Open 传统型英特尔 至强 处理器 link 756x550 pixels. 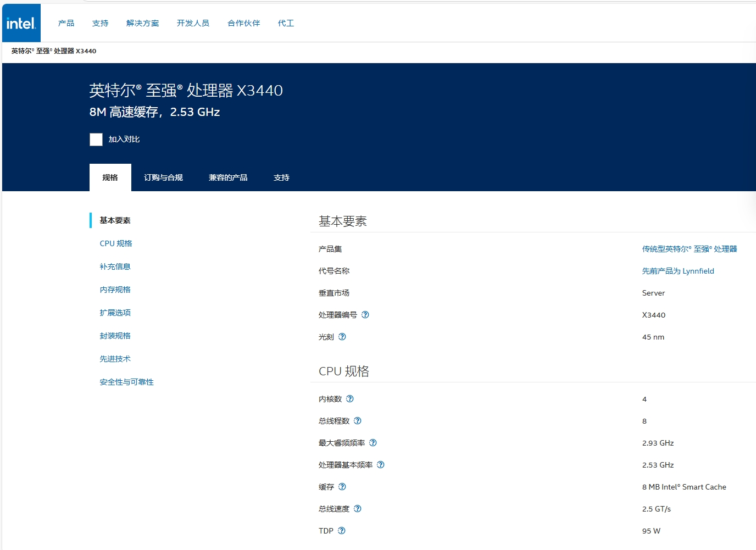tap(690, 249)
